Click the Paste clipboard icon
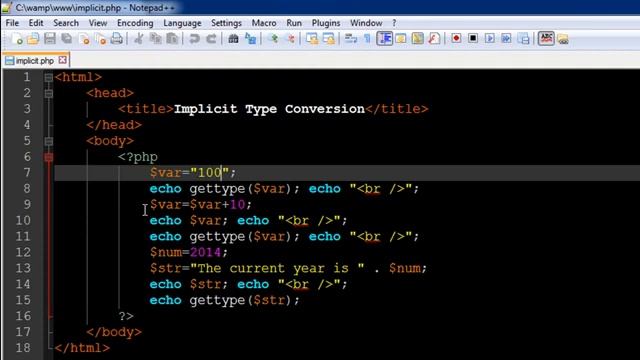Image resolution: width=640 pixels, height=360 pixels. pyautogui.click(x=172, y=39)
